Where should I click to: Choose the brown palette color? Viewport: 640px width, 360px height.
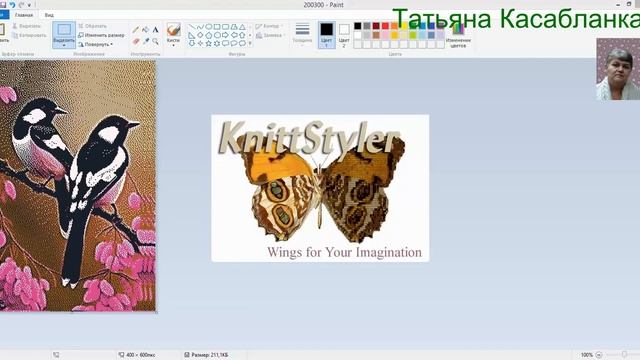[x=376, y=35]
